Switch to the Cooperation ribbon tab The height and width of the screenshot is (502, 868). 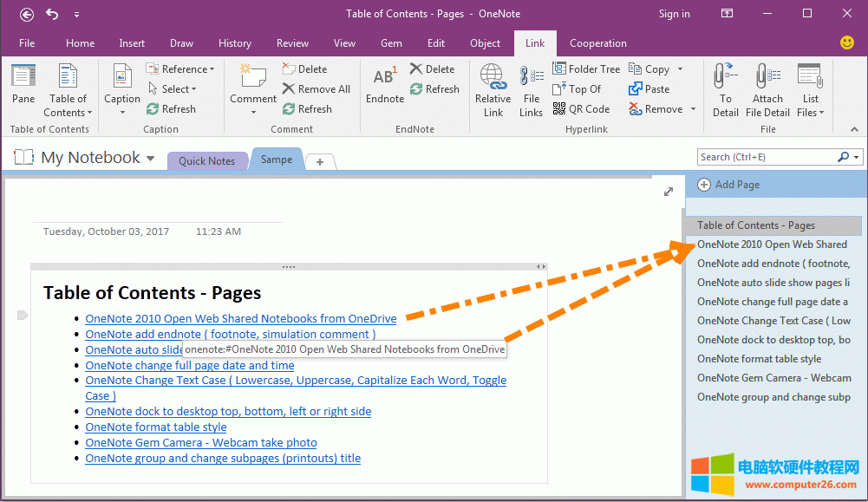(x=597, y=43)
